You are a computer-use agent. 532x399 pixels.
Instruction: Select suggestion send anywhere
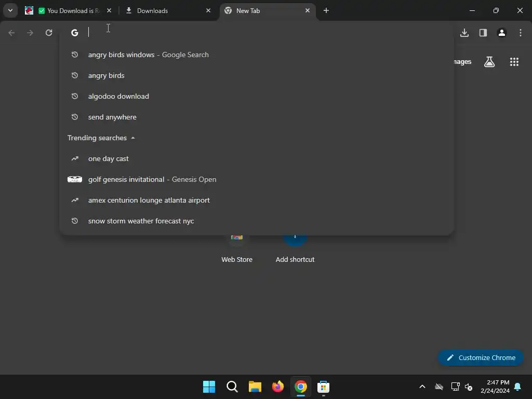[257, 117]
